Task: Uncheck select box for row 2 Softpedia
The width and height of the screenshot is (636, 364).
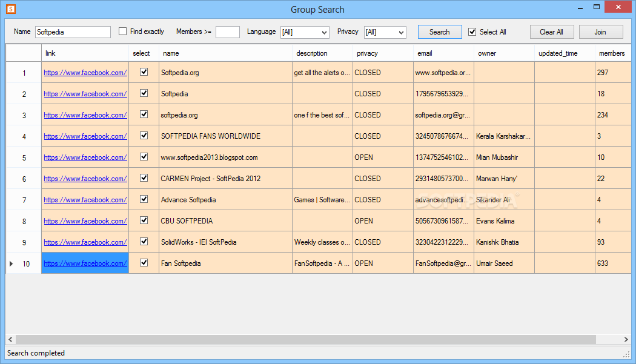Action: pyautogui.click(x=144, y=93)
